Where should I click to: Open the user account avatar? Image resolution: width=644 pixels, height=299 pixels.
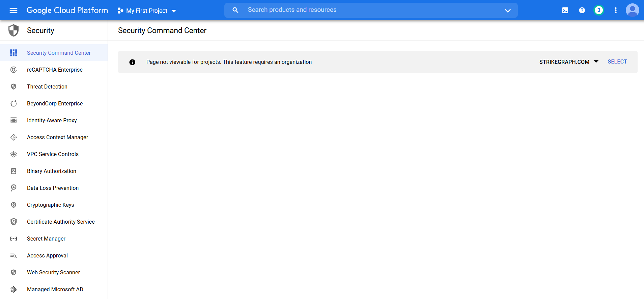633,10
